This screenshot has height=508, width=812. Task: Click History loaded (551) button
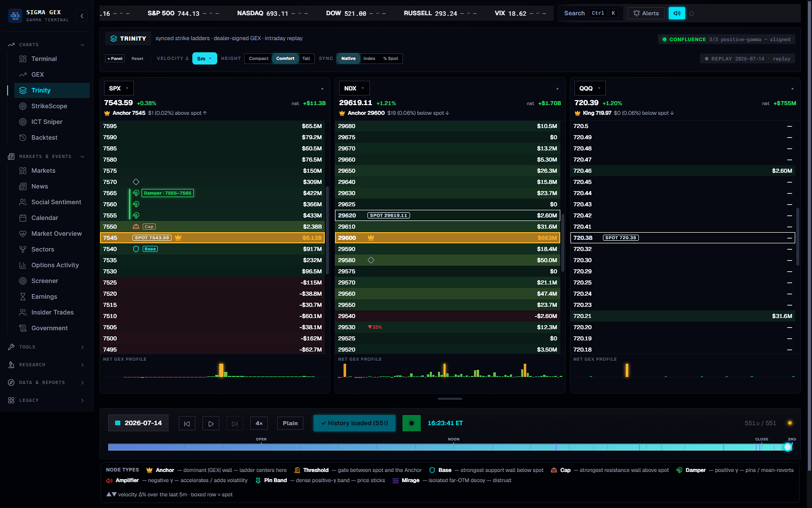[354, 423]
